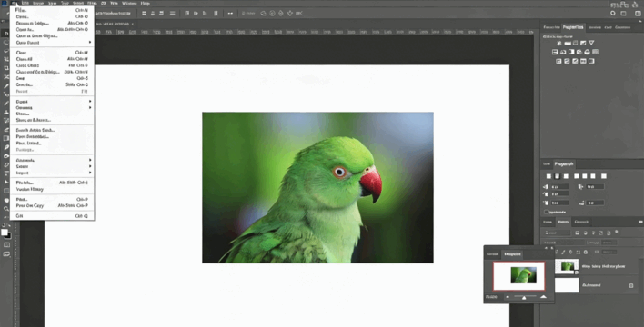Viewport: 644px width, 327px height.
Task: Toggle pixel layer filter icon in Layers panel
Action: click(577, 233)
